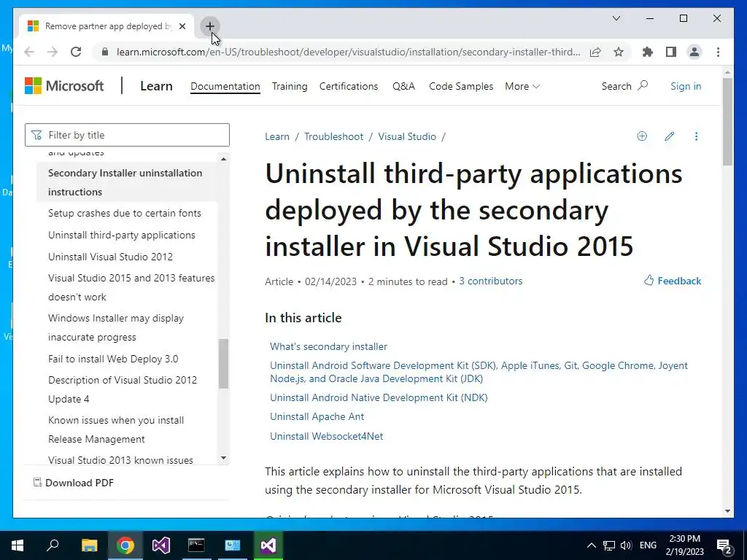Screen dimensions: 747x560
Task: Expand the More dropdown
Action: click(x=522, y=86)
